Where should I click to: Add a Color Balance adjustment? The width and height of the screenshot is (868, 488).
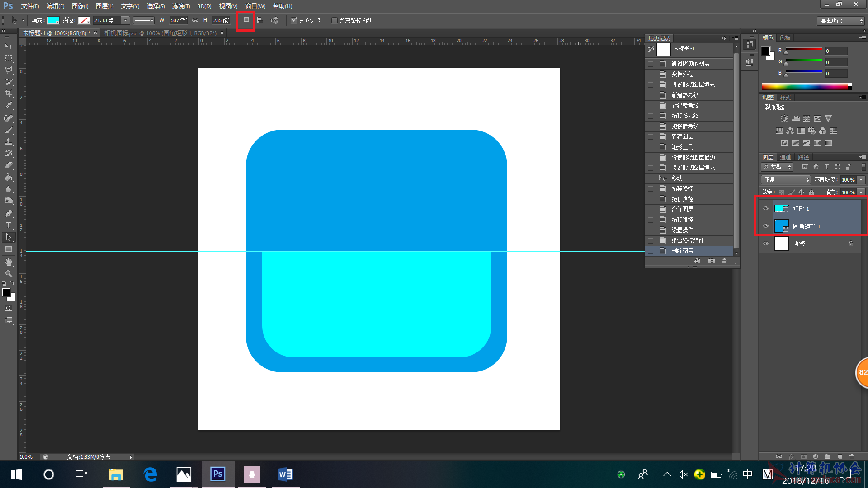coord(790,131)
